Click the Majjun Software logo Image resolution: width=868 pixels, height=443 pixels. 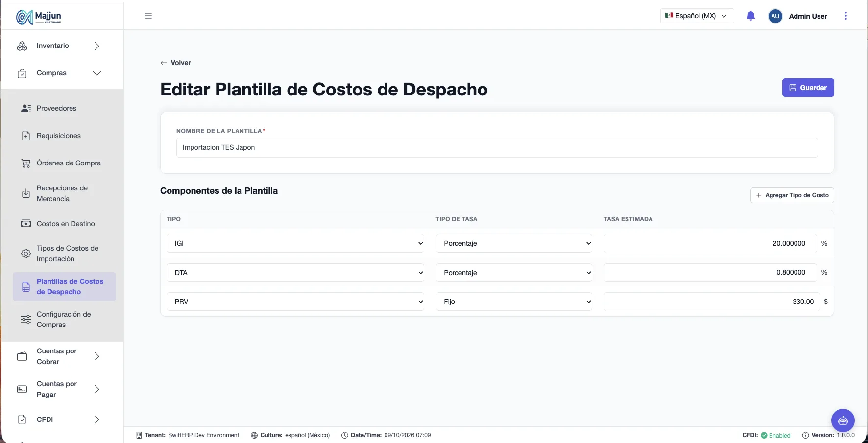point(39,17)
